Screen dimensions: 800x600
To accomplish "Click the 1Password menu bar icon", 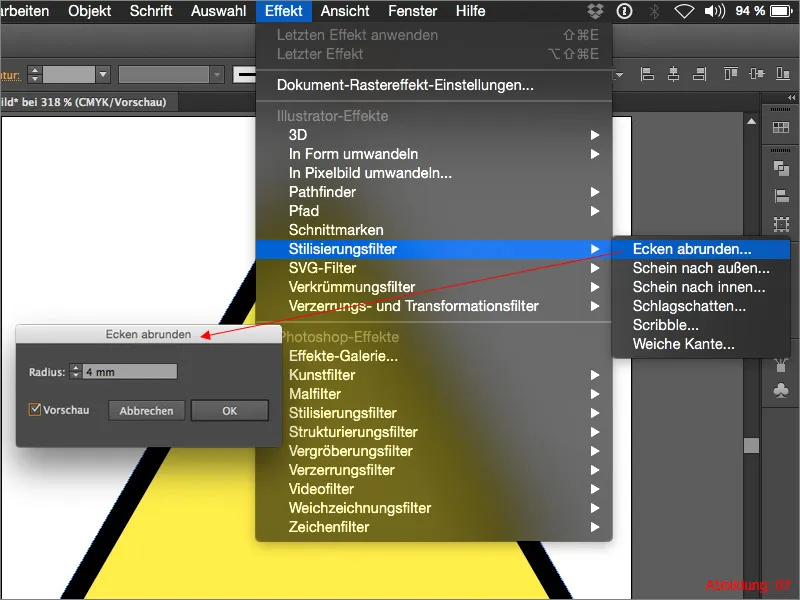I will pos(624,11).
